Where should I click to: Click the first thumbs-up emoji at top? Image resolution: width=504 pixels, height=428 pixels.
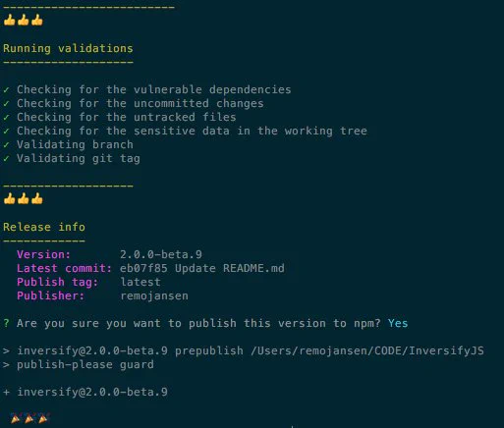click(x=9, y=20)
